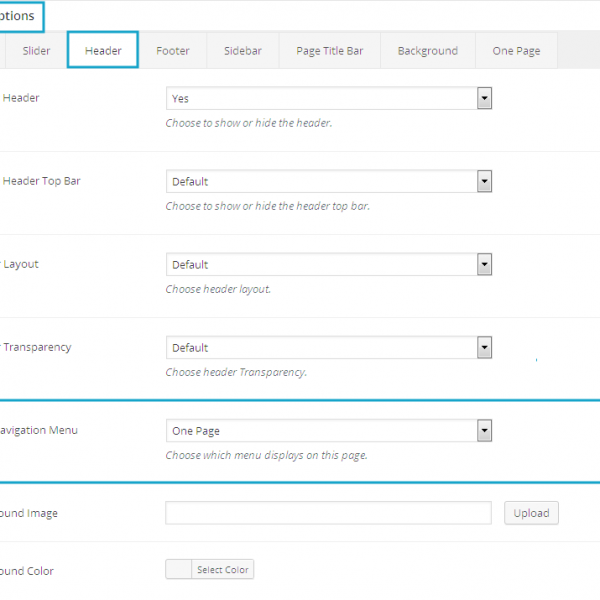
Task: Open the show/hide header dropdown set to Yes
Action: tap(328, 99)
